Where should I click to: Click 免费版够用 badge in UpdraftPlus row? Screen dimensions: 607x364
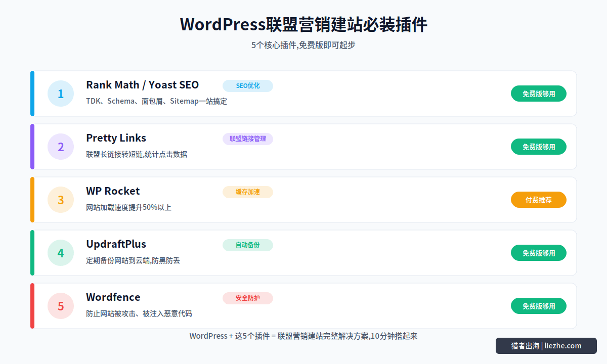(539, 253)
